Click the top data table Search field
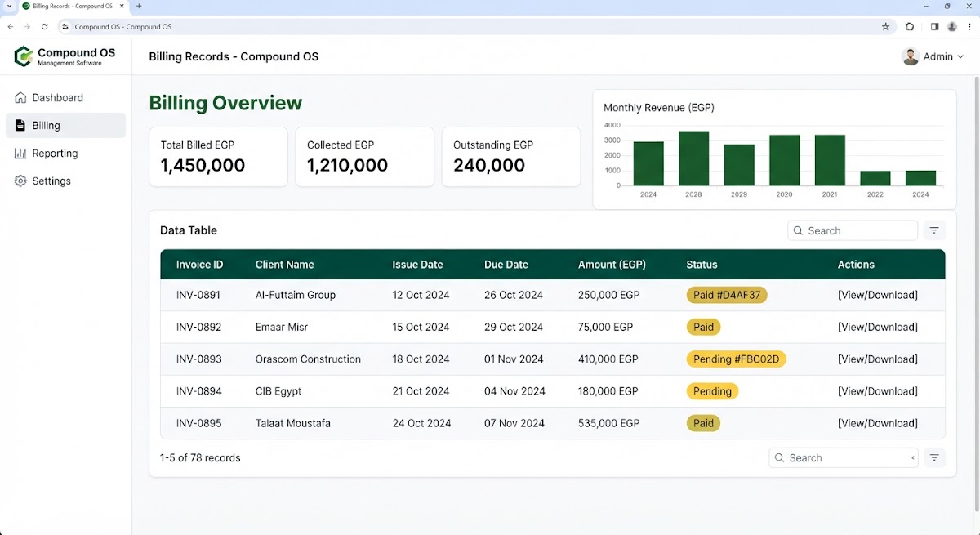This screenshot has width=980, height=535. click(x=853, y=230)
